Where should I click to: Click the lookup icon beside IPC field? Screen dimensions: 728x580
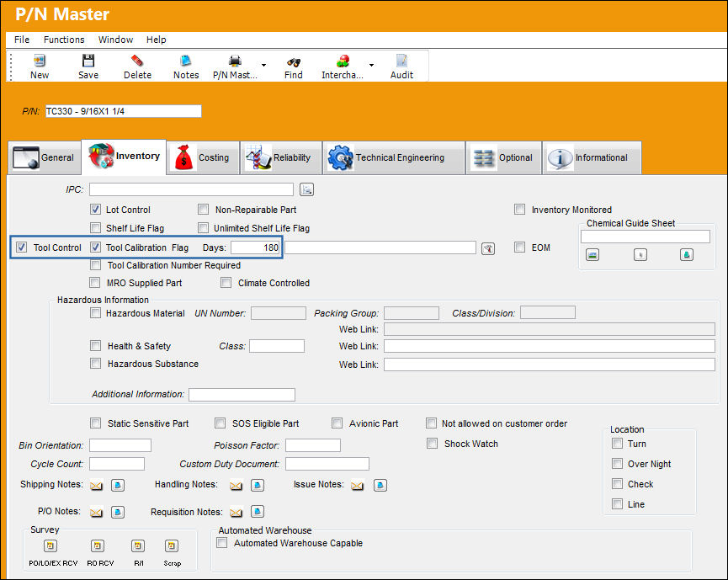(x=307, y=189)
